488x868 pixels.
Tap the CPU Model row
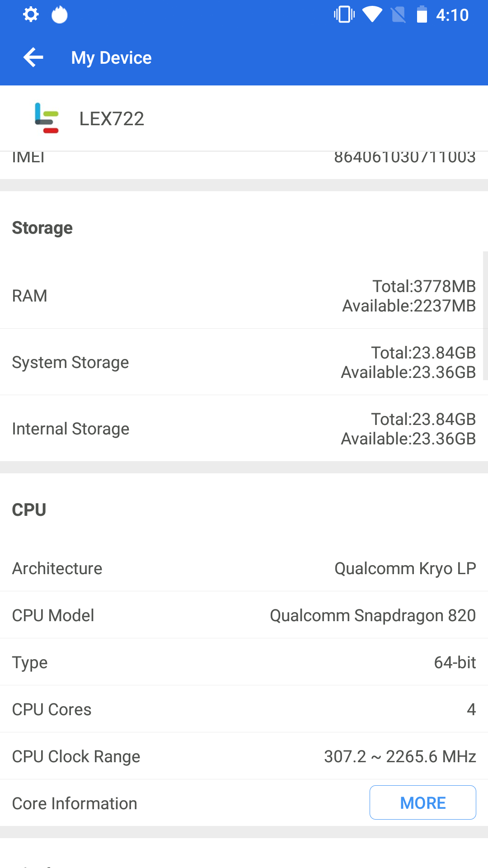[x=244, y=615]
